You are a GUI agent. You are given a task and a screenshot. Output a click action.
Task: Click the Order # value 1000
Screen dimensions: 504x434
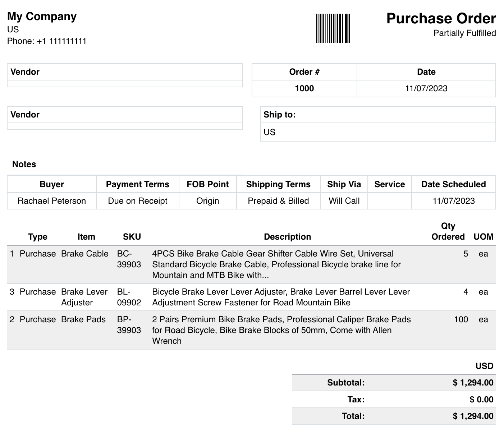click(304, 88)
